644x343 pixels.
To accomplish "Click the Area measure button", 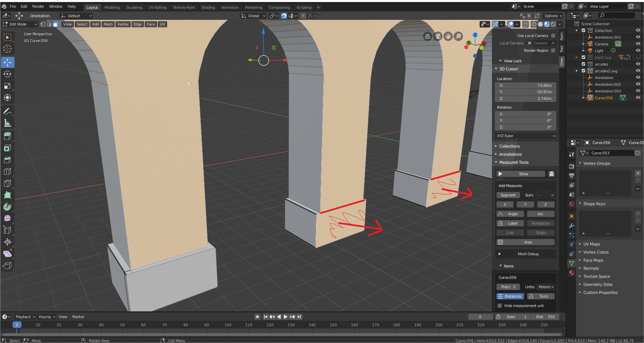I will click(x=526, y=242).
